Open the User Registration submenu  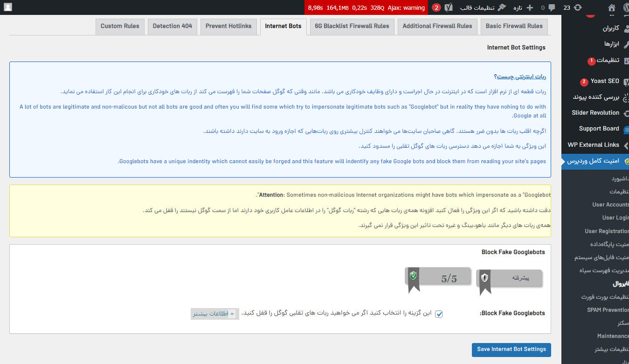click(607, 231)
